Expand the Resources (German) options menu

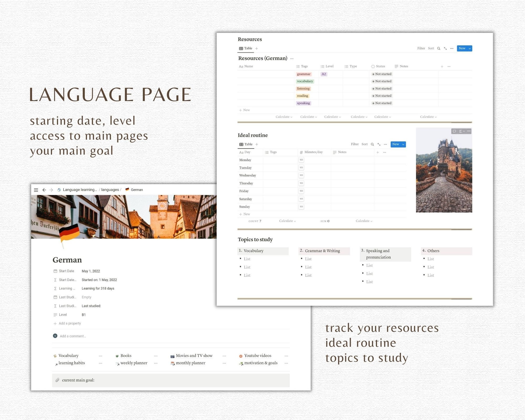[x=292, y=59]
